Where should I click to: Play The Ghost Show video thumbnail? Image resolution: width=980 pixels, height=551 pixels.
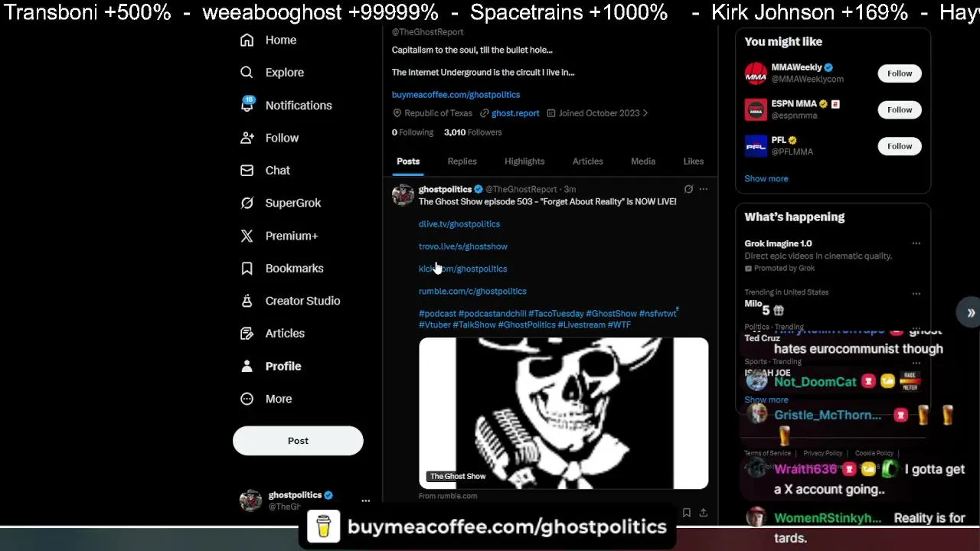563,413
